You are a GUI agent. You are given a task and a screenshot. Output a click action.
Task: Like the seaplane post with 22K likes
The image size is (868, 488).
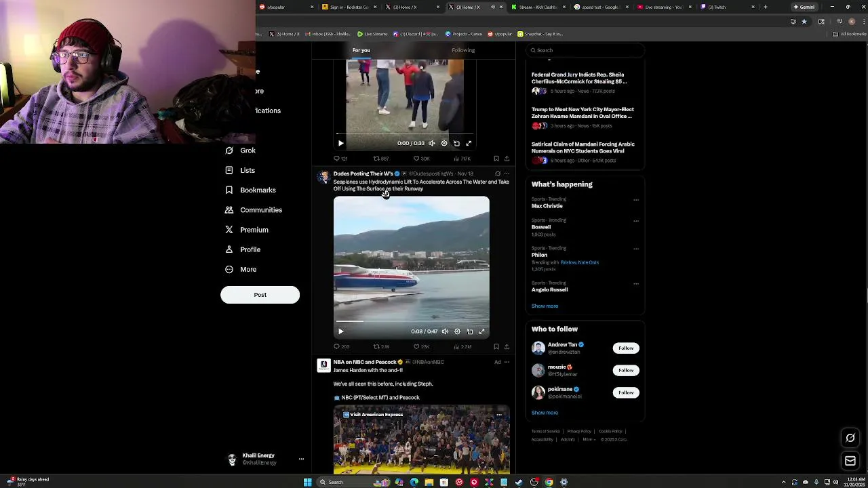click(421, 346)
